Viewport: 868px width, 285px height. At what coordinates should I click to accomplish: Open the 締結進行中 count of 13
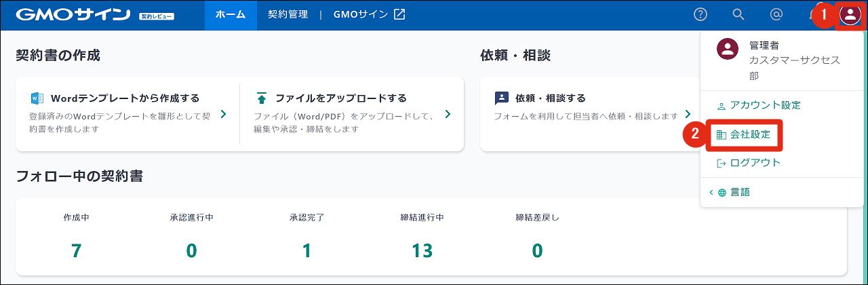[422, 250]
